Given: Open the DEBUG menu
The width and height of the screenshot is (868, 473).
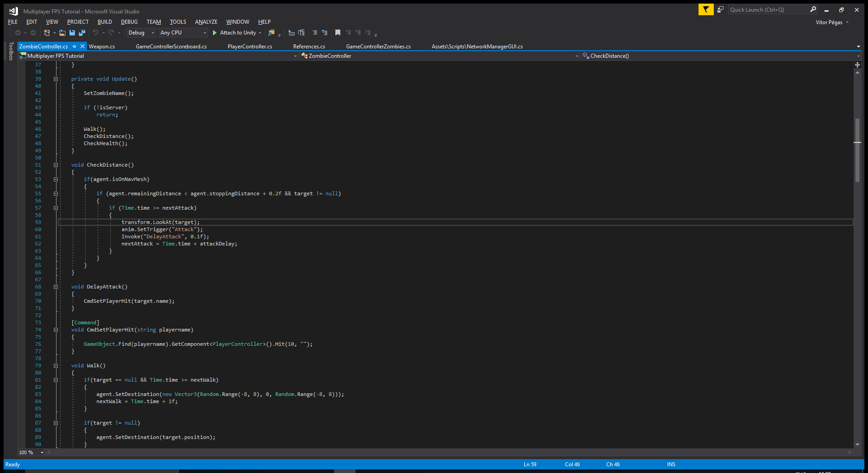Looking at the screenshot, I should pos(129,21).
